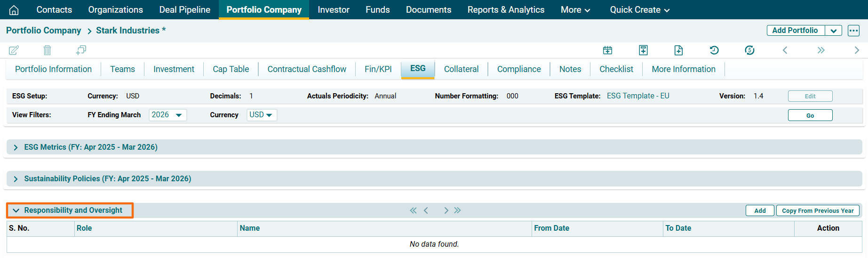The height and width of the screenshot is (258, 868).
Task: Open the Currency USD filter dropdown
Action: pos(262,115)
